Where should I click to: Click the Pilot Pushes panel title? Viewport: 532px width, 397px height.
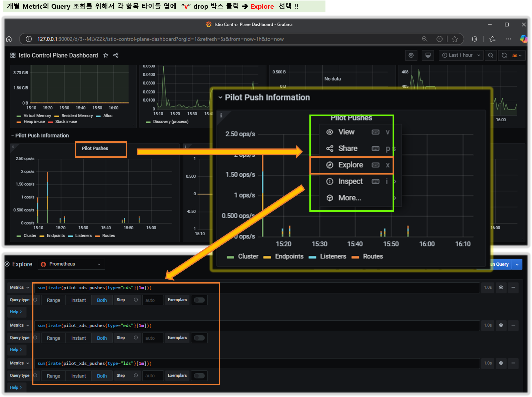(x=95, y=148)
